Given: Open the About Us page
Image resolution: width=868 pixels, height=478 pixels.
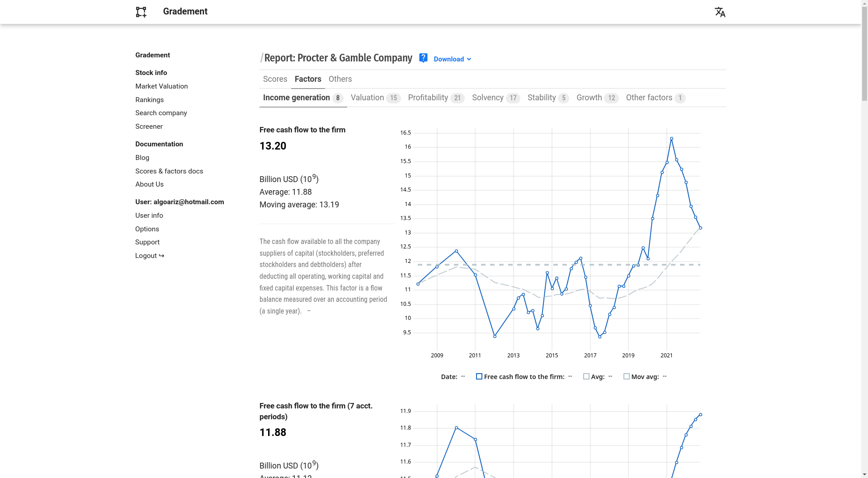Looking at the screenshot, I should click(150, 184).
